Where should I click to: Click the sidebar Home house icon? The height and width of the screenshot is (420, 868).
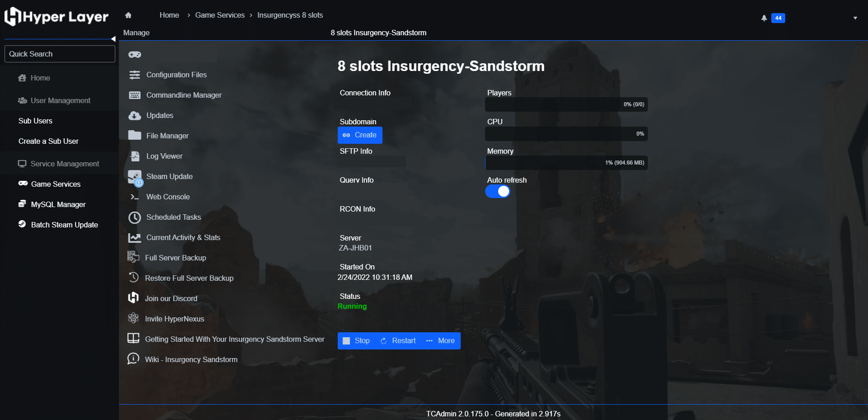click(x=22, y=78)
